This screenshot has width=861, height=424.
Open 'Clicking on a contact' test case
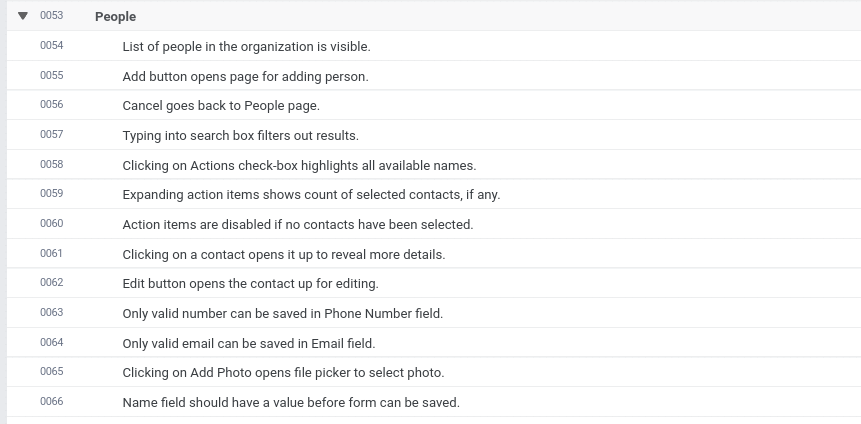point(283,254)
